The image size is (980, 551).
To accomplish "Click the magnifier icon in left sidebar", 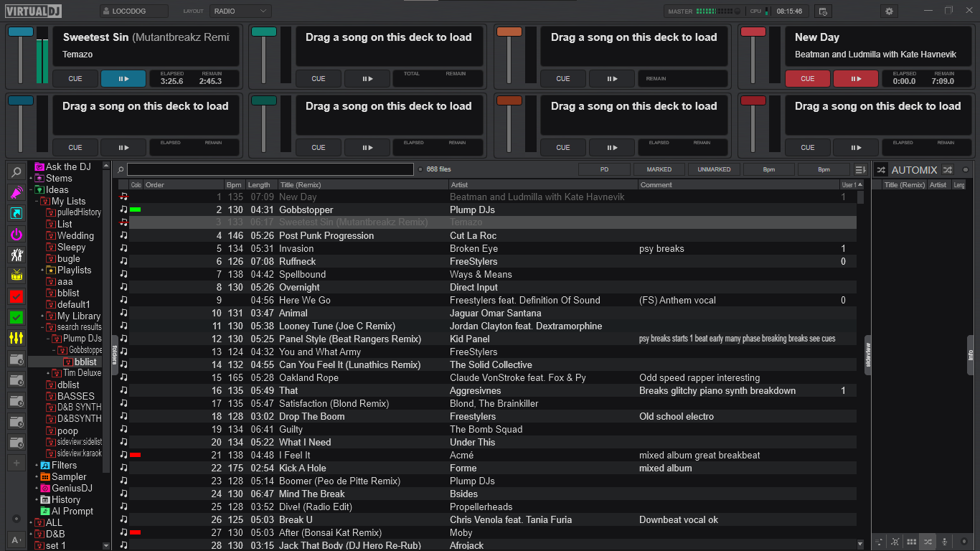I will point(16,172).
